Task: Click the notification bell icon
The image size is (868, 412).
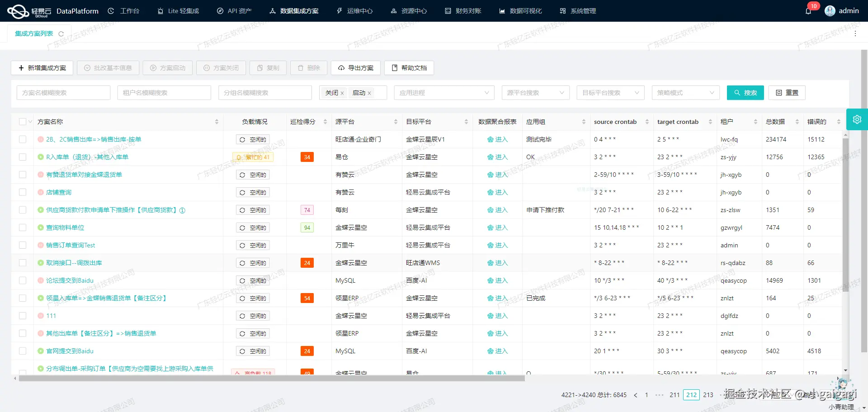Action: pyautogui.click(x=809, y=10)
